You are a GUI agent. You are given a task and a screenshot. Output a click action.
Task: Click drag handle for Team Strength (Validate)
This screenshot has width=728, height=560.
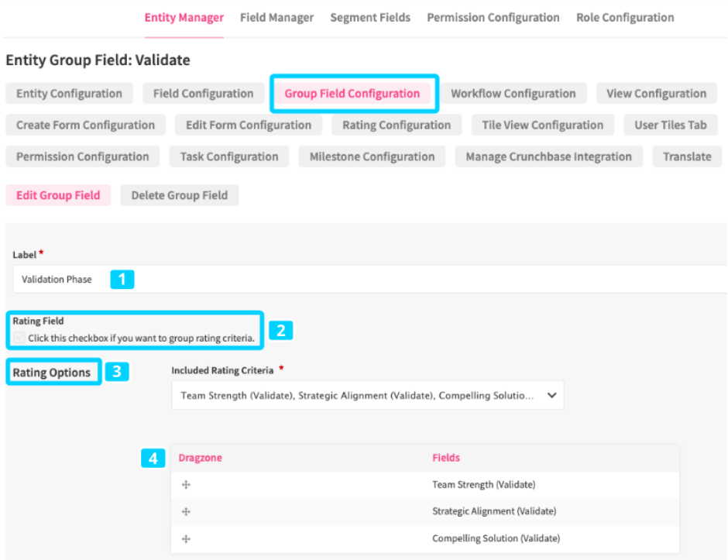tap(186, 485)
